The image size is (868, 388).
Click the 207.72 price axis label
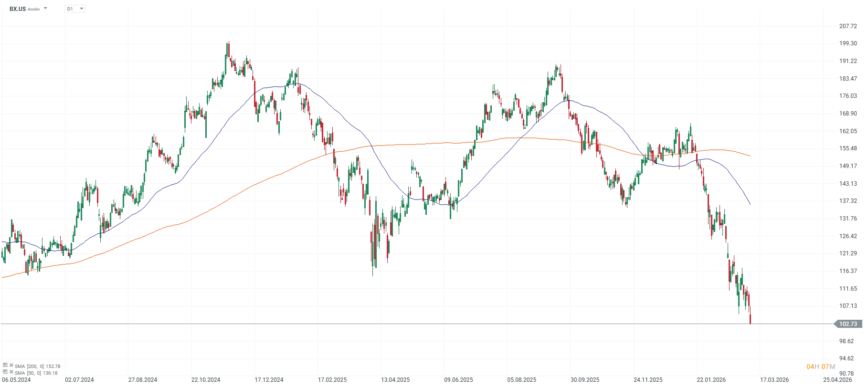[848, 26]
